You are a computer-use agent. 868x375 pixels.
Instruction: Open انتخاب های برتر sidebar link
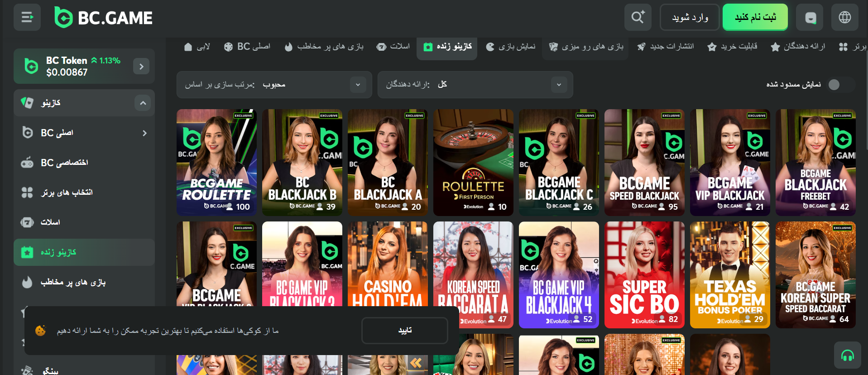pyautogui.click(x=84, y=192)
